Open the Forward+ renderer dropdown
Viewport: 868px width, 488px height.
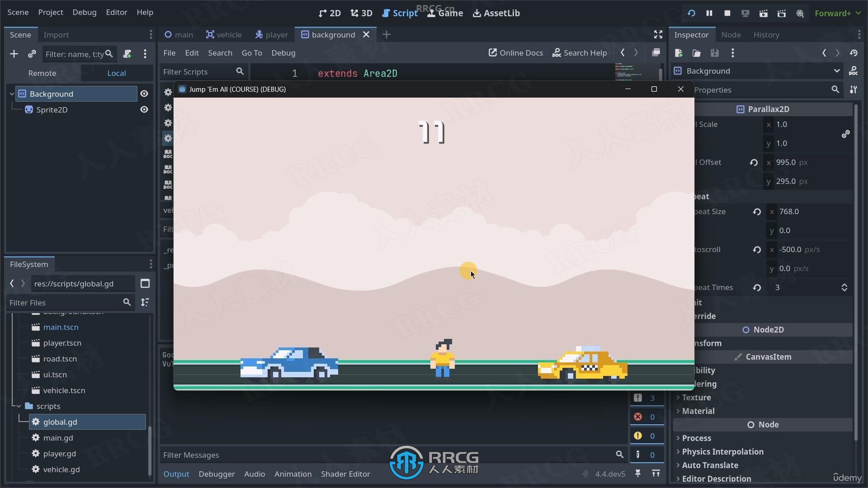[x=837, y=13]
